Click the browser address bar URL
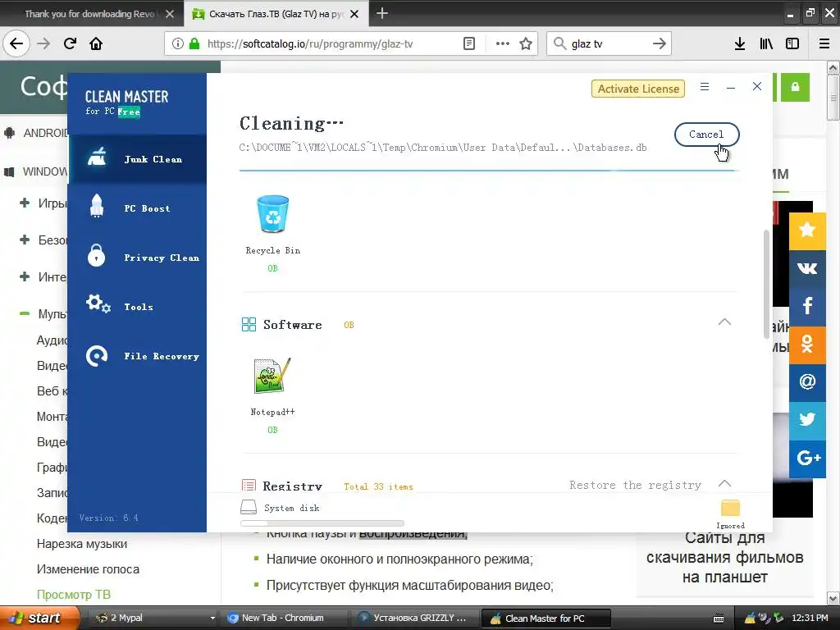This screenshot has width=840, height=630. (x=310, y=44)
